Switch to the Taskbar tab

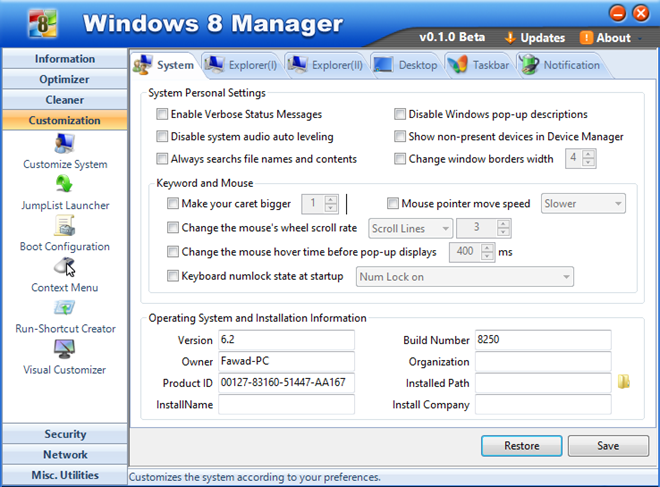[480, 65]
